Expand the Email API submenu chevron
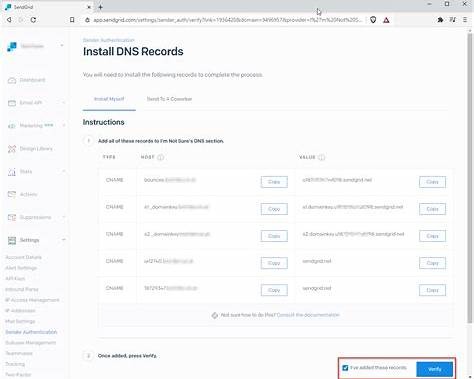The width and height of the screenshot is (474, 379). [63, 103]
